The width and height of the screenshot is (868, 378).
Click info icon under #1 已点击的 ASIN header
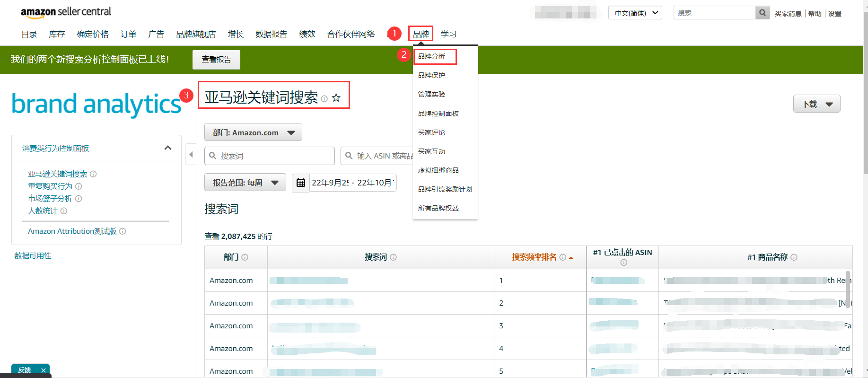[624, 263]
